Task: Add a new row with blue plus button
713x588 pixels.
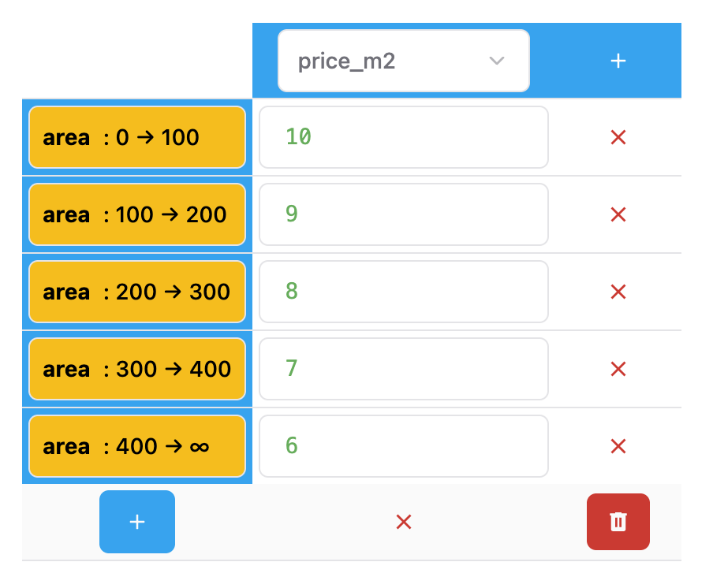Action: point(137,522)
